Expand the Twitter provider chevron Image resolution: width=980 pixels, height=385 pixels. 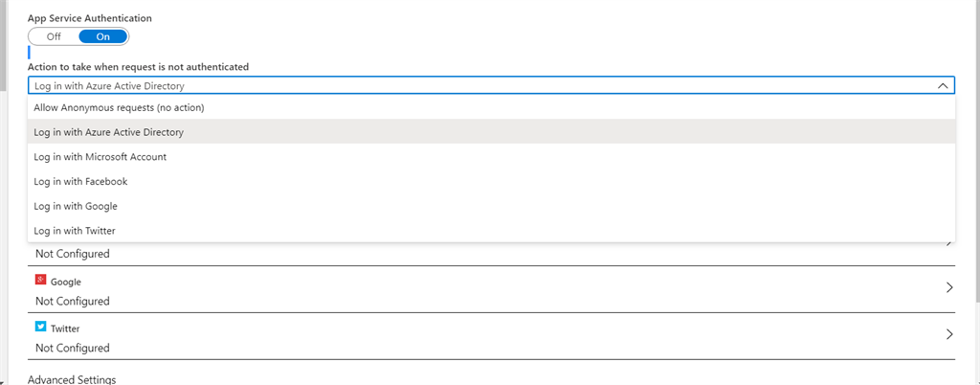[x=949, y=334]
